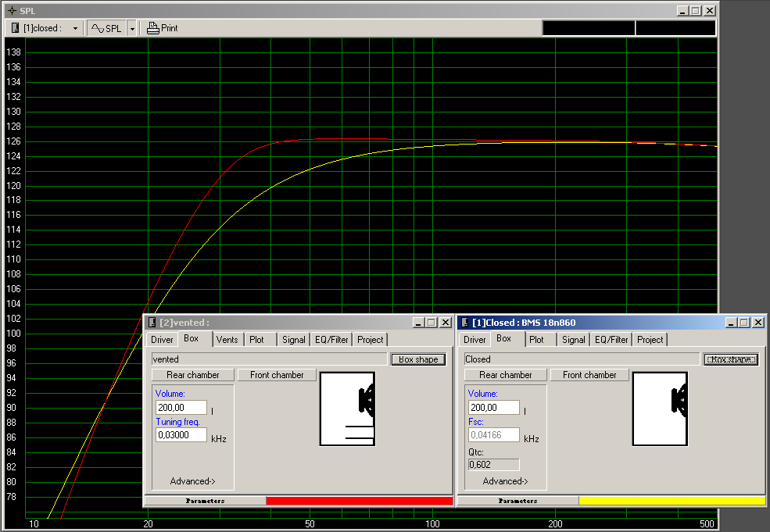Click the vented box diagram thumbnail
Viewport: 770px width, 532px height.
pyautogui.click(x=348, y=409)
